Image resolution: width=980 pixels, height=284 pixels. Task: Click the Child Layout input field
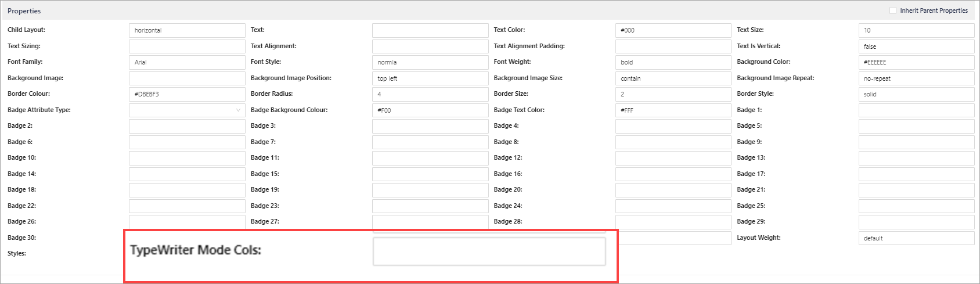click(x=186, y=30)
